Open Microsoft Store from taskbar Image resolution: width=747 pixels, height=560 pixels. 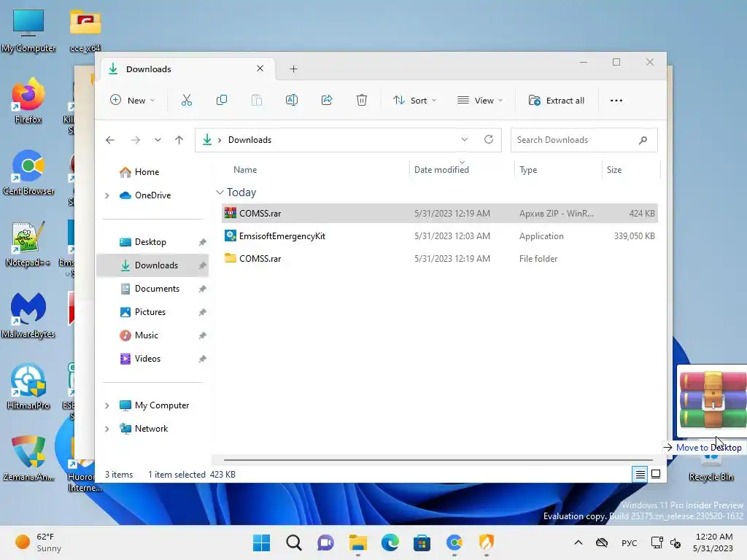pos(422,542)
